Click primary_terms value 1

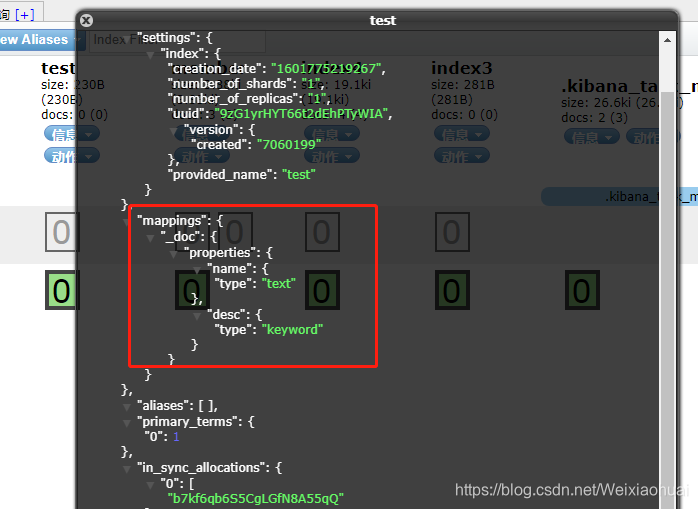176,437
